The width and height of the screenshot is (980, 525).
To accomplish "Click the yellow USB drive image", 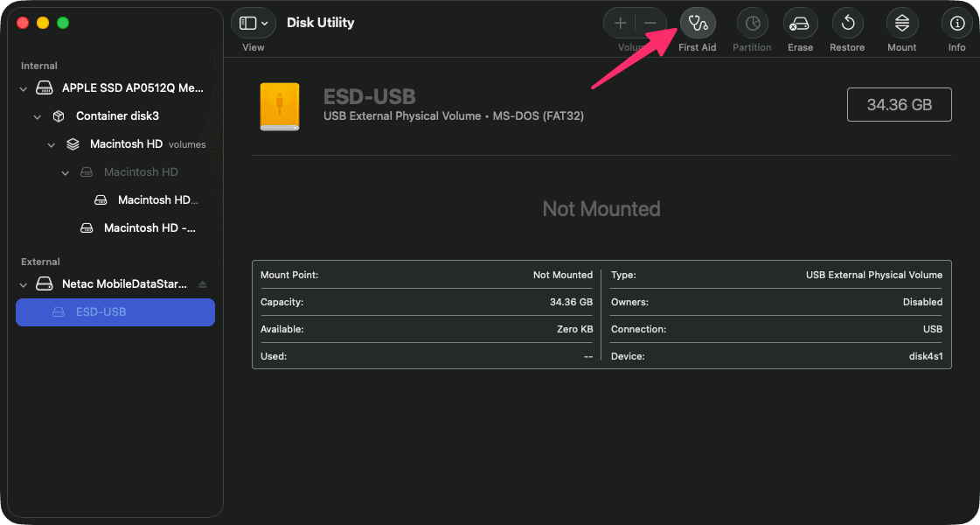I will point(280,107).
